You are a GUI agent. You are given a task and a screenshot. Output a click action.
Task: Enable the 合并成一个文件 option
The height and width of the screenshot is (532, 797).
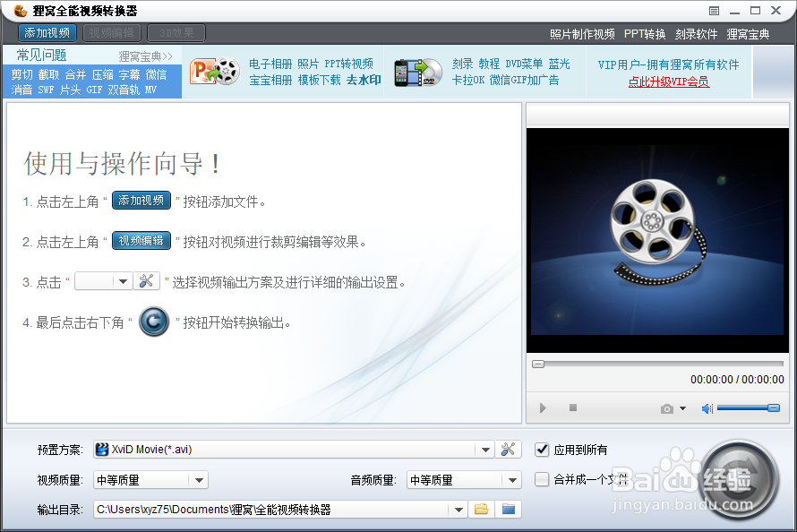(x=542, y=479)
